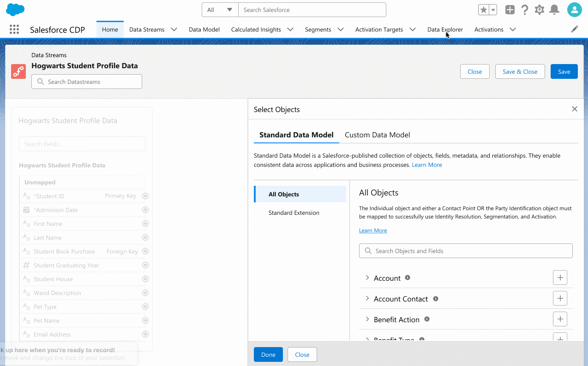Switch to the Standard Data Model tab

(296, 135)
